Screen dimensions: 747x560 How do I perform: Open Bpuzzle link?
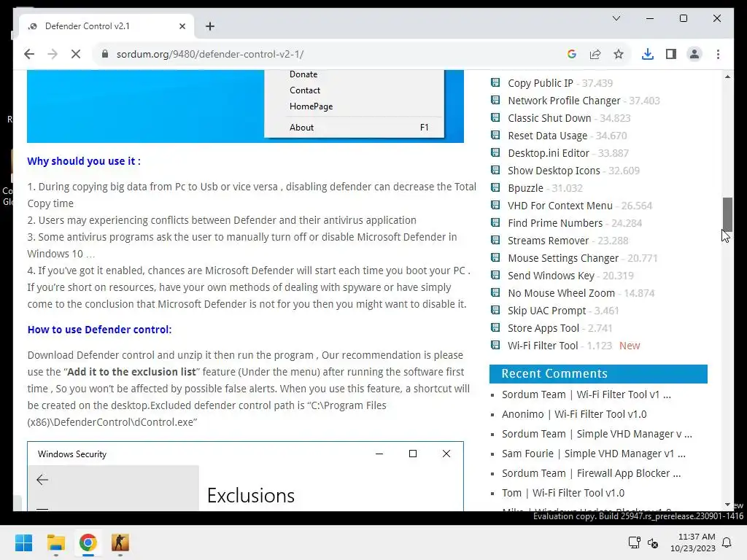tap(525, 188)
